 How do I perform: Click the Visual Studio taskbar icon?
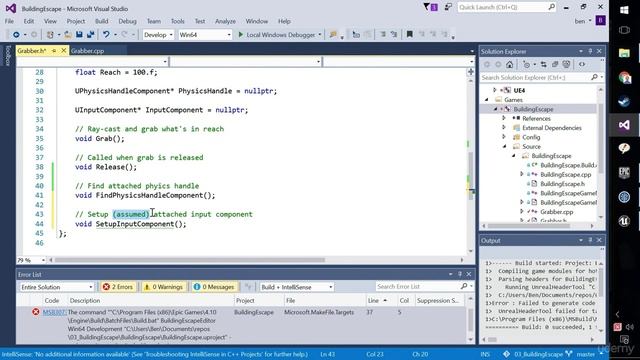(x=624, y=125)
